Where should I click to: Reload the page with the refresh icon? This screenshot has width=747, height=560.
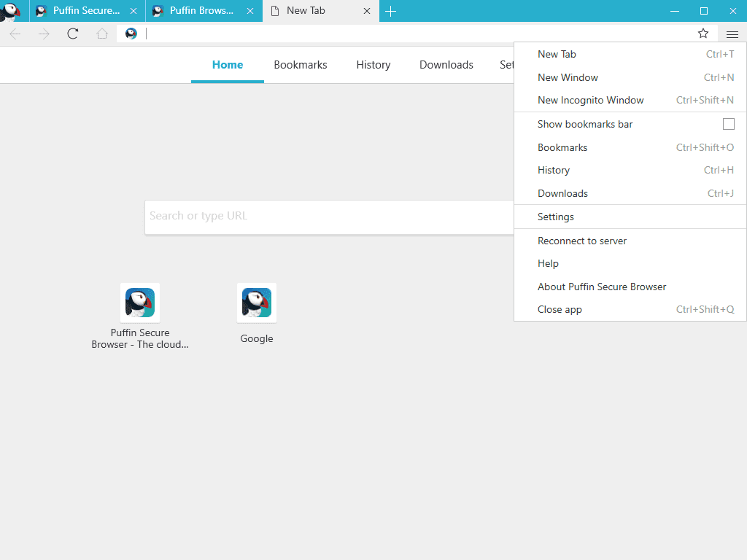coord(72,34)
